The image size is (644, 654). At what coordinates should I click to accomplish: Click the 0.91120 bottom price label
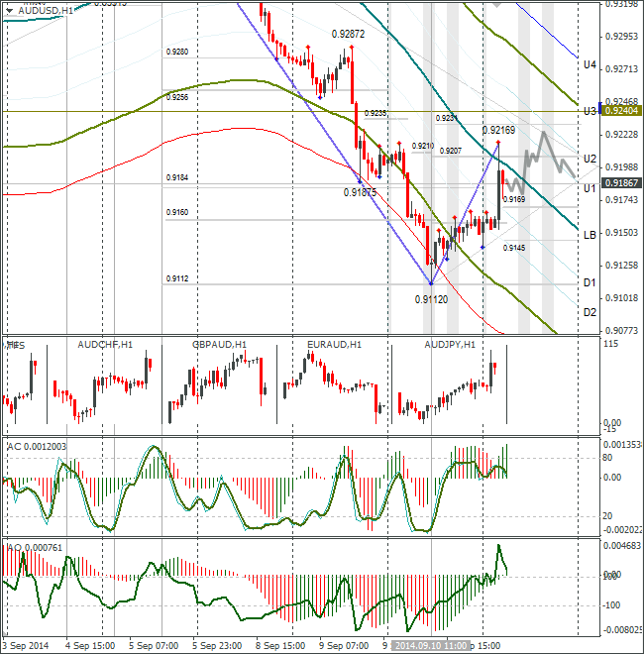tap(431, 299)
